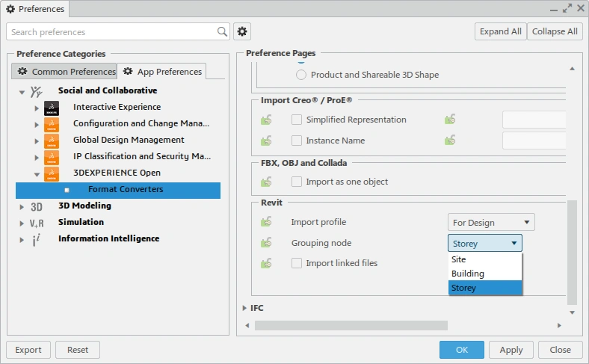Expand Global Design Management node

click(37, 141)
